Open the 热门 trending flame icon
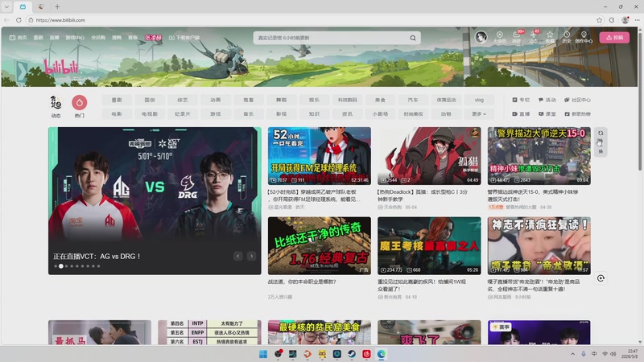644x362 pixels. tap(79, 102)
